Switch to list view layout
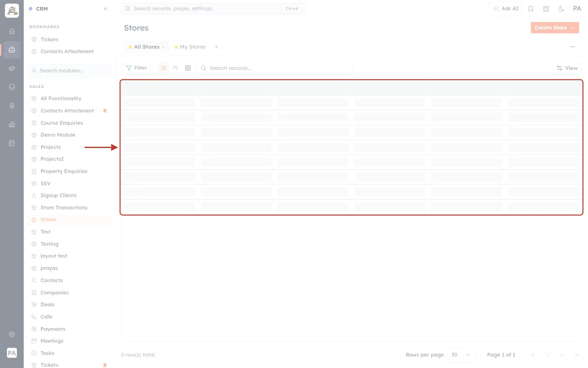The height and width of the screenshot is (368, 588). [x=163, y=68]
